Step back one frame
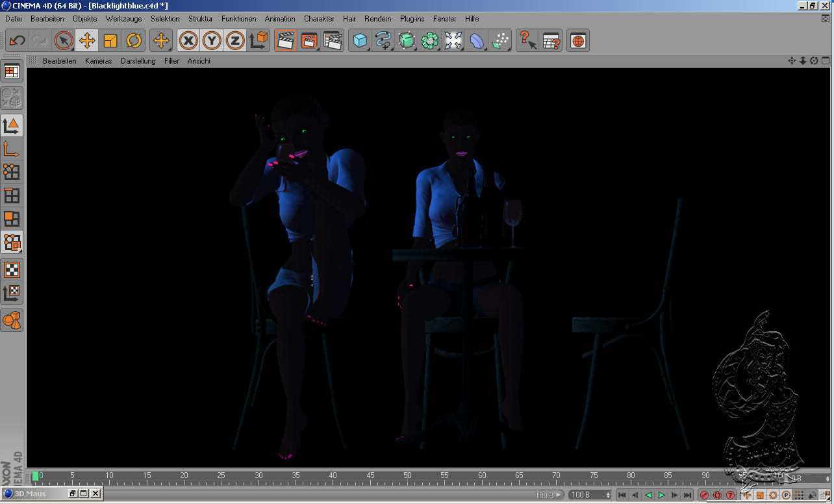The height and width of the screenshot is (504, 834). point(635,496)
